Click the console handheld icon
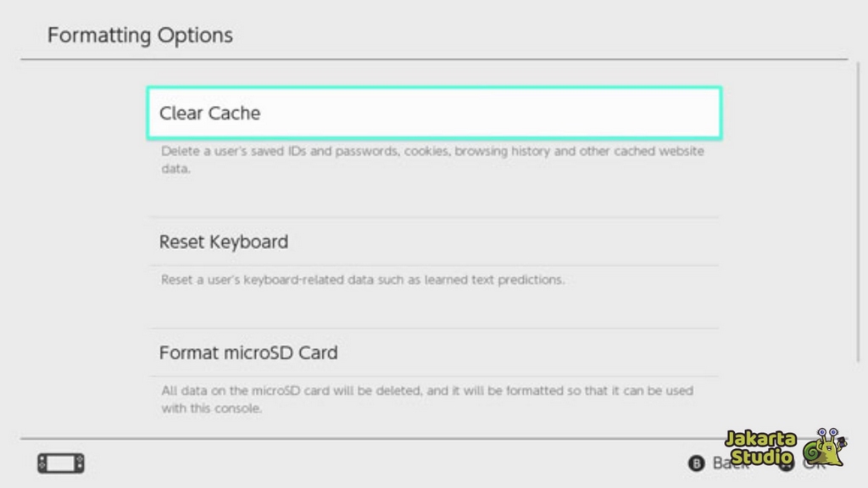The width and height of the screenshot is (868, 488). pos(61,463)
